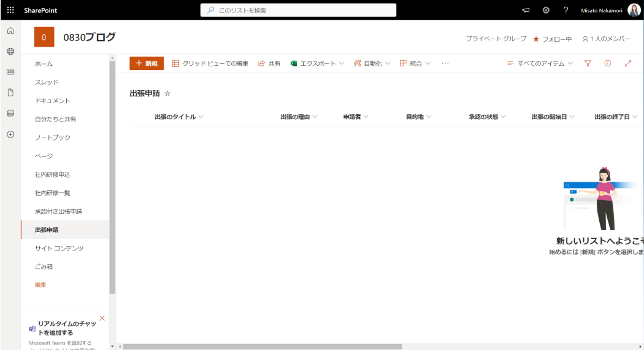The height and width of the screenshot is (350, 644).
Task: Open 出張のタイトル column menu
Action: (x=179, y=117)
